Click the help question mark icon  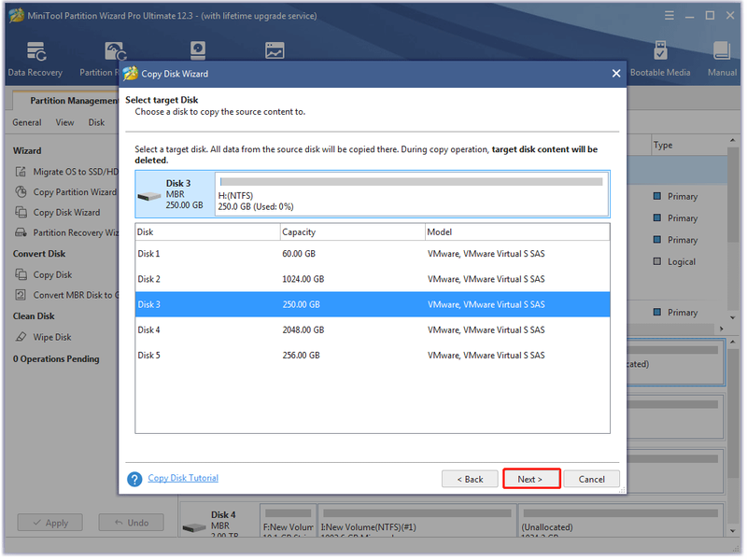[x=134, y=479]
